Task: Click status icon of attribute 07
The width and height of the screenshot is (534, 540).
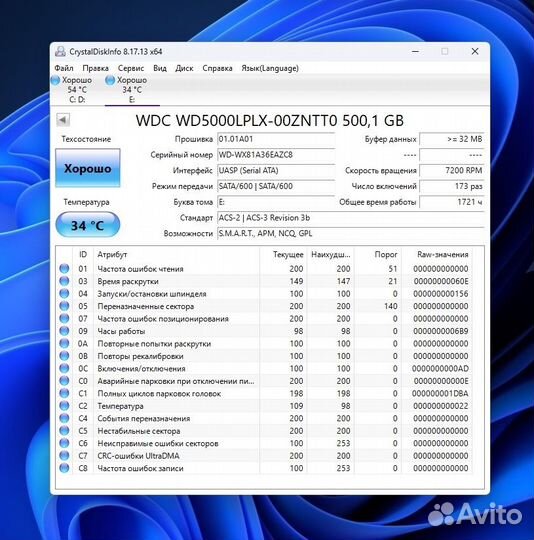Action: click(64, 319)
